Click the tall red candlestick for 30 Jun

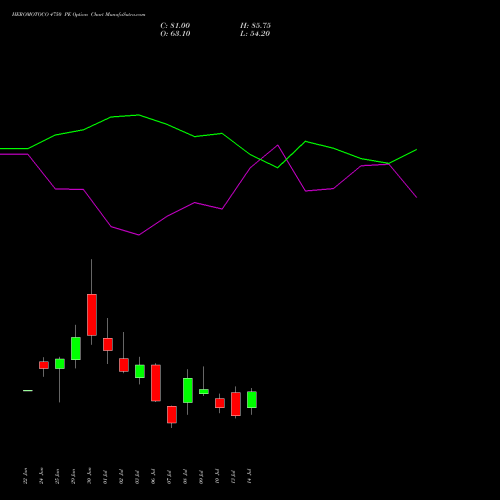pos(92,315)
